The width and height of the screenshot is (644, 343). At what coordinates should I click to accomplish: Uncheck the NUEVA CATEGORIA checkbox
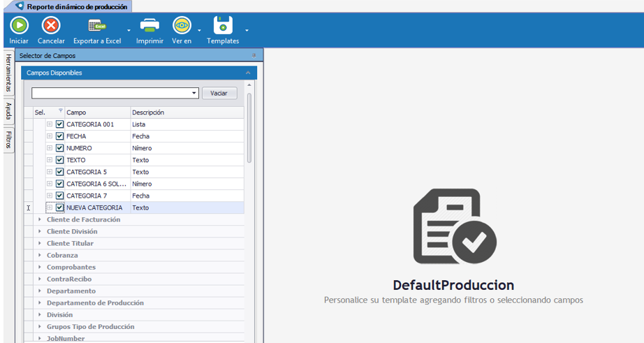[x=60, y=207]
